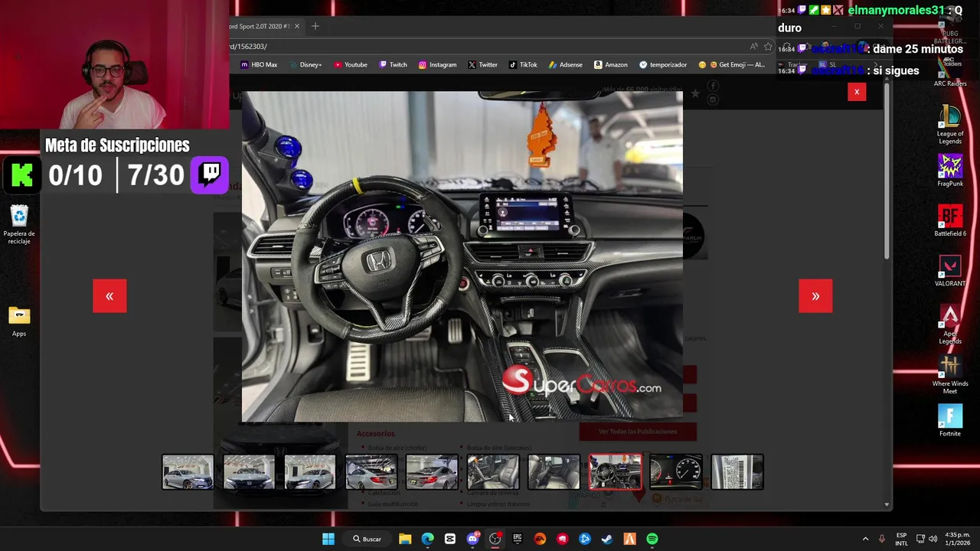Screen dimensions: 980x551
Task: Expand the system tray hidden icons chevron
Action: pyautogui.click(x=865, y=539)
